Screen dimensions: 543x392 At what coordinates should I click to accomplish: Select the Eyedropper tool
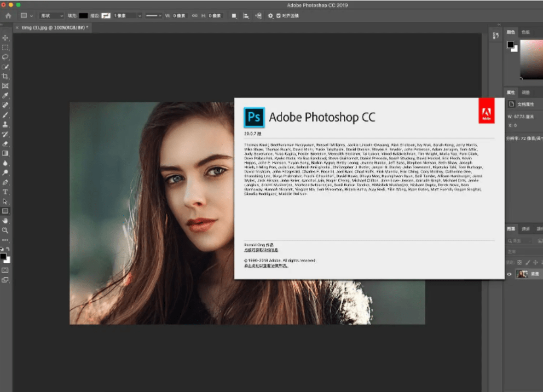(x=5, y=96)
